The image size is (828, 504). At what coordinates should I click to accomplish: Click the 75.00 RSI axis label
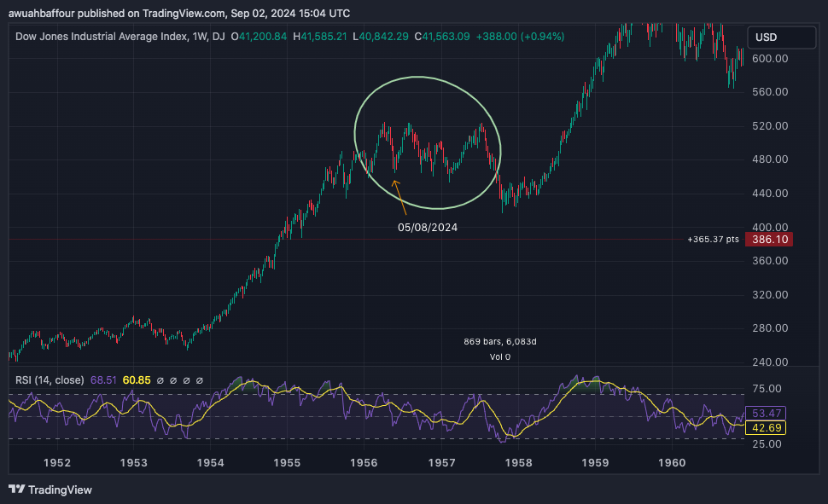[767, 389]
